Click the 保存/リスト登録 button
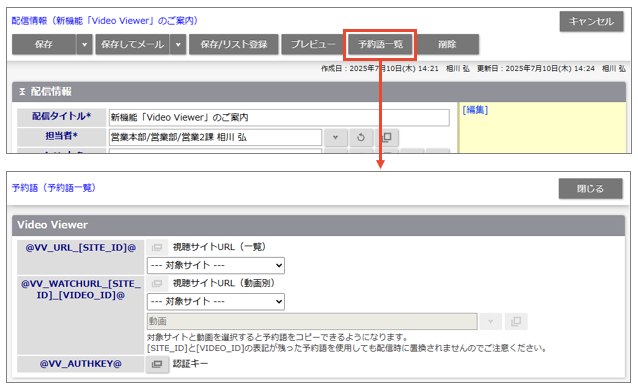 pyautogui.click(x=234, y=44)
